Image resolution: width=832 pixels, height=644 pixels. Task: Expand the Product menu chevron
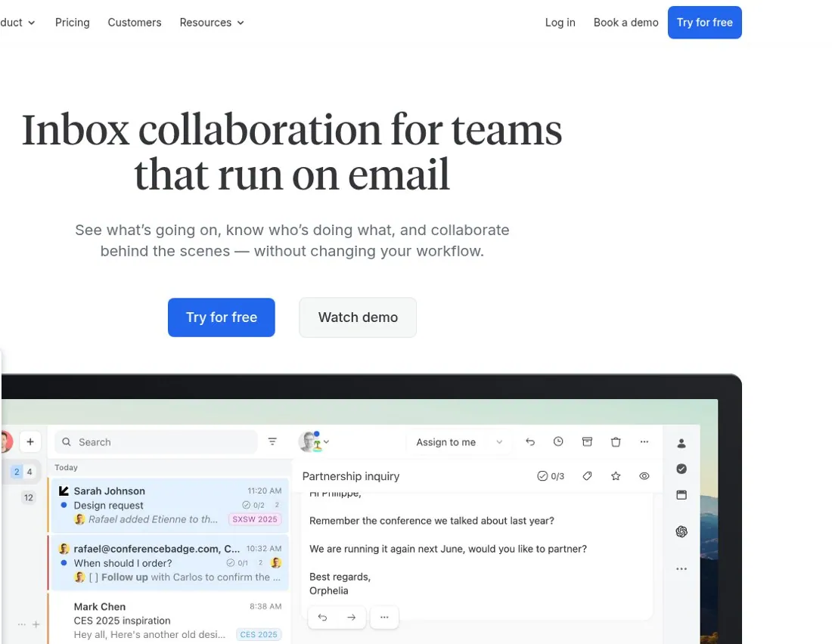tap(31, 23)
